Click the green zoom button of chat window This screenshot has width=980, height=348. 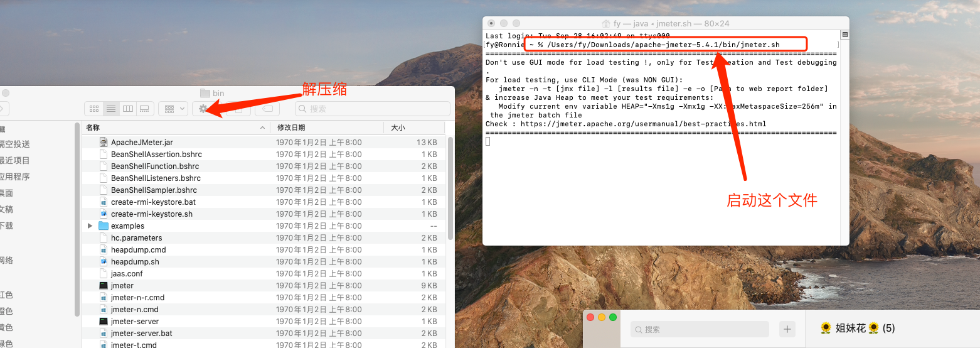613,317
